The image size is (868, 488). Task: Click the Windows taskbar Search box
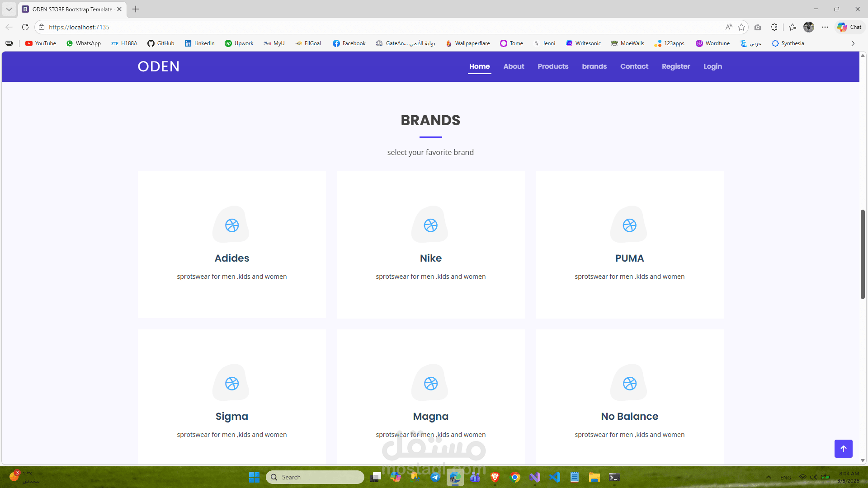click(315, 477)
